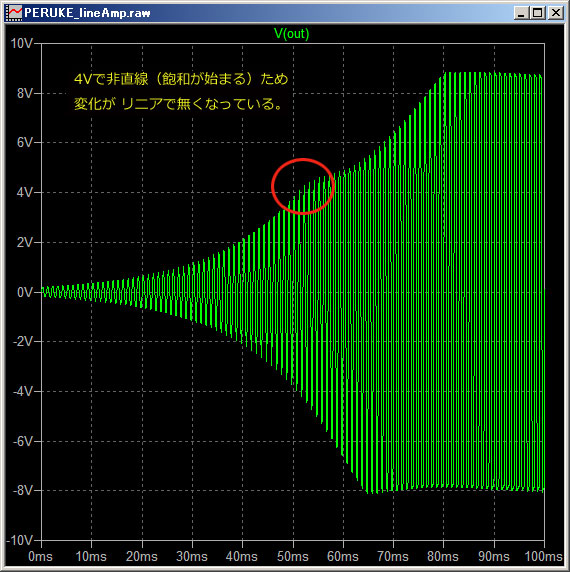This screenshot has height=572, width=570.
Task: Click the 8V vertical axis label
Action: [x=24, y=93]
